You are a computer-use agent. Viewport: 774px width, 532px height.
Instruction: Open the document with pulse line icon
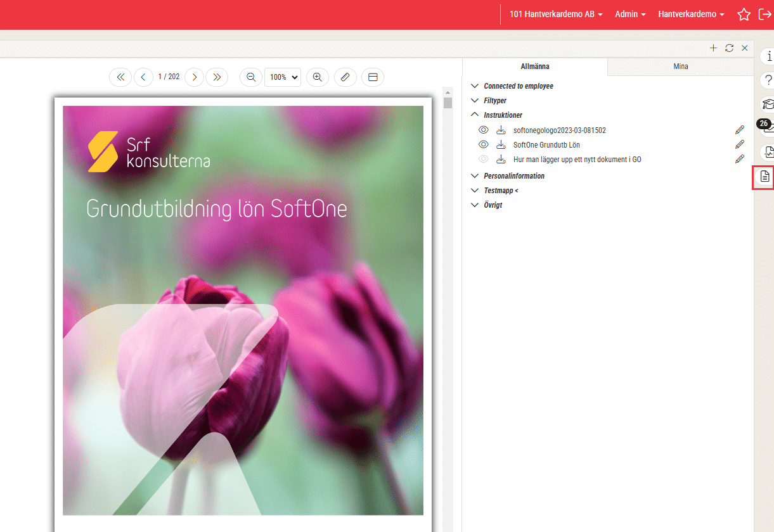pyautogui.click(x=767, y=152)
